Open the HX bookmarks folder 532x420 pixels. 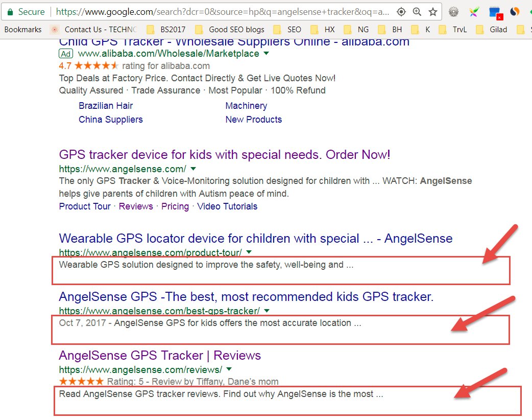(x=323, y=30)
